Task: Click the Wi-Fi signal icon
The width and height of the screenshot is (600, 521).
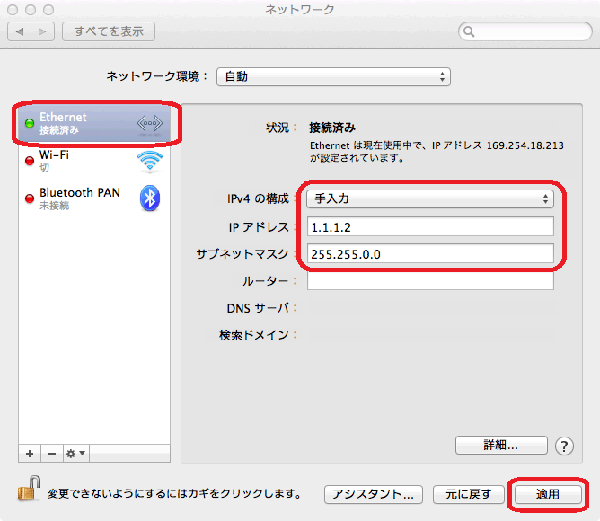Action: [150, 161]
